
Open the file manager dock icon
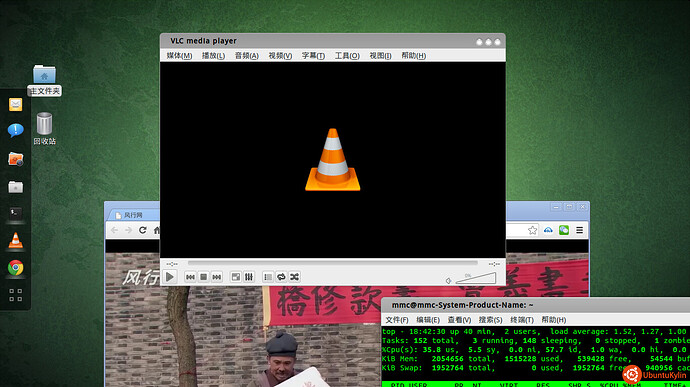click(x=15, y=187)
